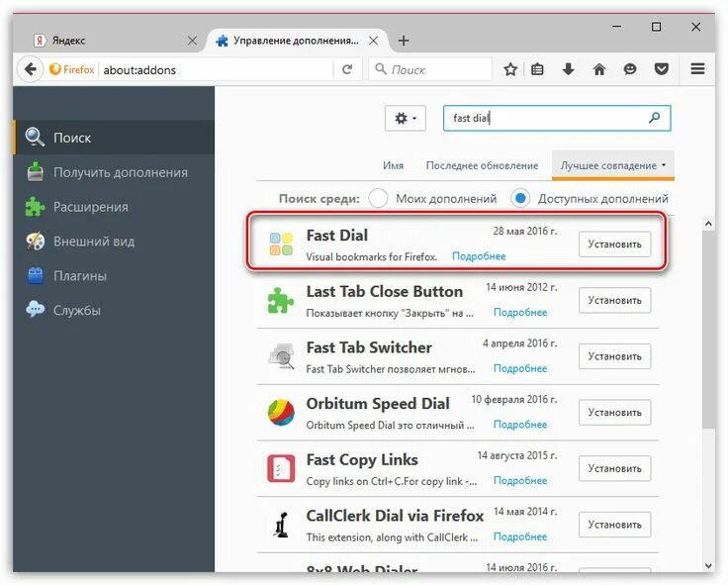The height and width of the screenshot is (585, 728).
Task: Open the Расширения sidebar section
Action: pyautogui.click(x=114, y=207)
